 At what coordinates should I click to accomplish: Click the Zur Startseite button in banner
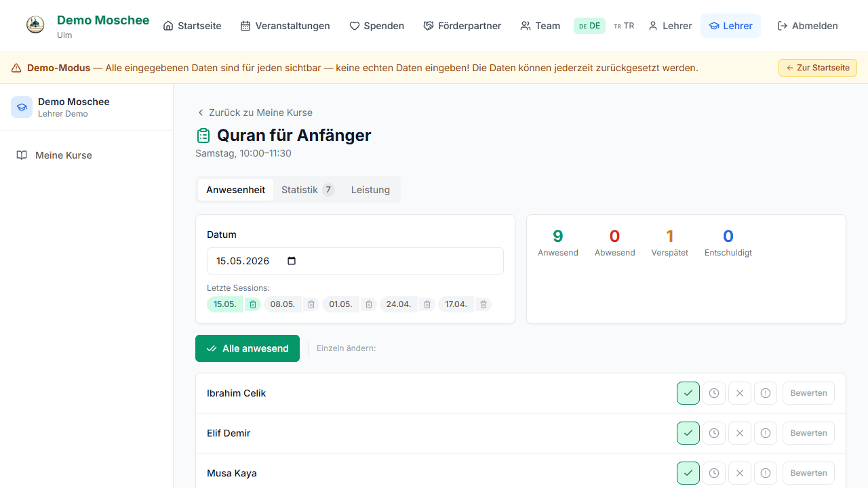[x=818, y=68]
